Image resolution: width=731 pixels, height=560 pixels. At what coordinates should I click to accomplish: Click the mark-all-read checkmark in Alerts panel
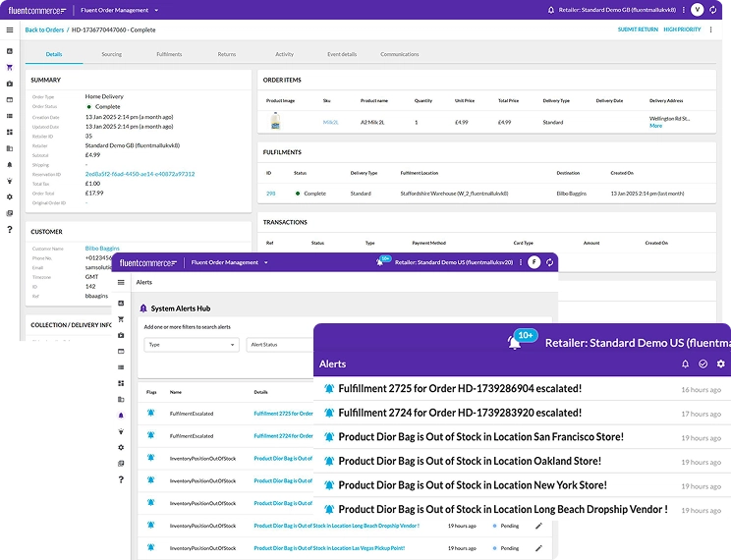[703, 364]
